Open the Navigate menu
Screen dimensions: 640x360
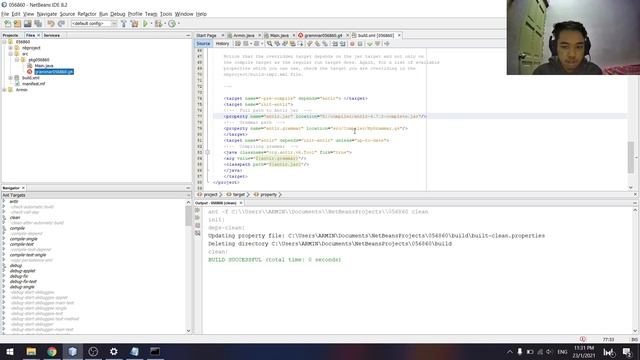tap(47, 14)
